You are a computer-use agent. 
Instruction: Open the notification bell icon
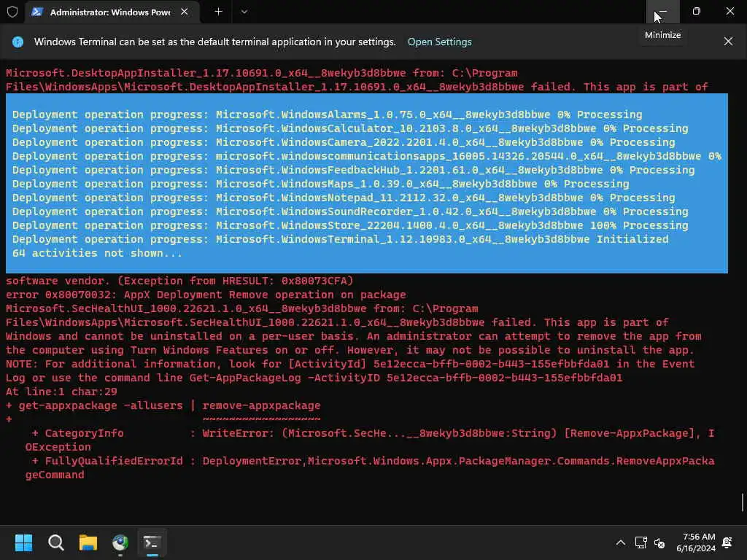[x=727, y=542]
